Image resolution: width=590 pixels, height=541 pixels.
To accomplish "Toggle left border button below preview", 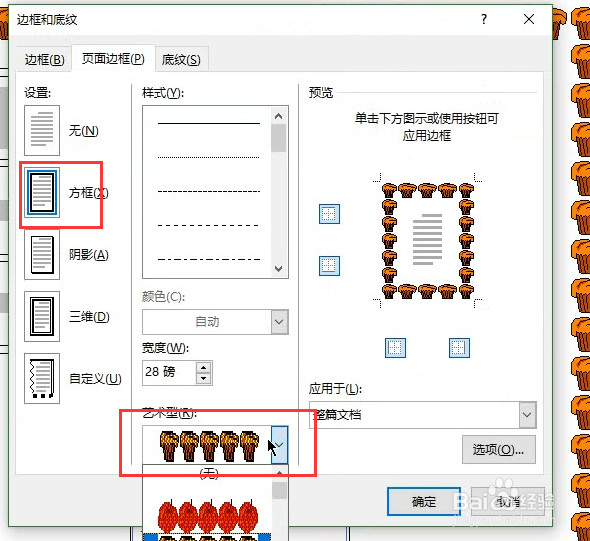I will click(395, 347).
